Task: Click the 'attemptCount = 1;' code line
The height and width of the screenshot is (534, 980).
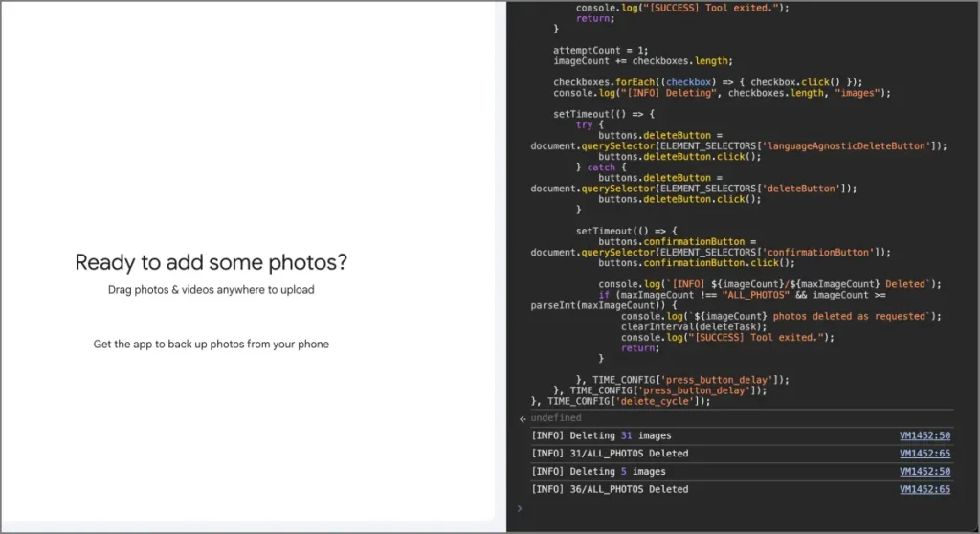Action: click(x=600, y=50)
